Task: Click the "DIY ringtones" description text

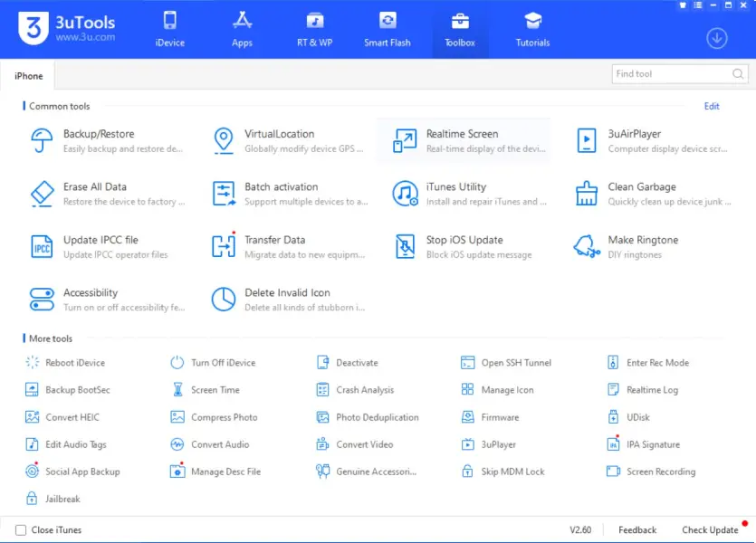Action: pos(635,254)
